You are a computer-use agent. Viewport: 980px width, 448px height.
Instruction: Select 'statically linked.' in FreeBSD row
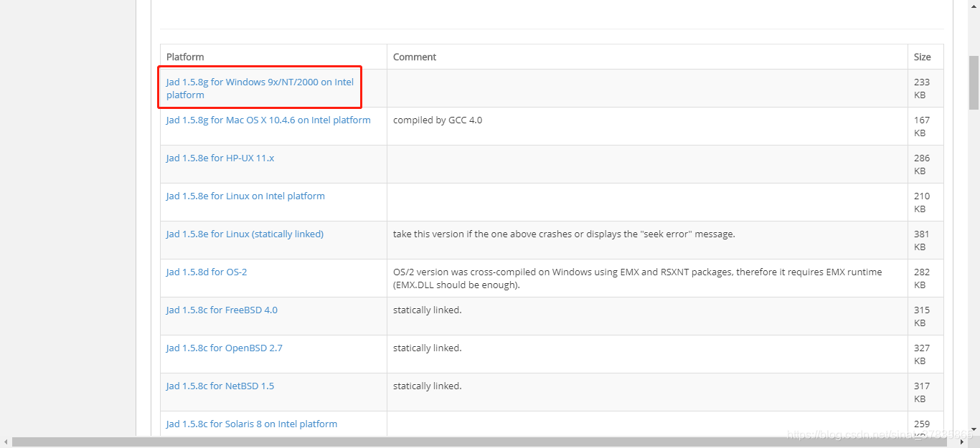[x=428, y=310]
